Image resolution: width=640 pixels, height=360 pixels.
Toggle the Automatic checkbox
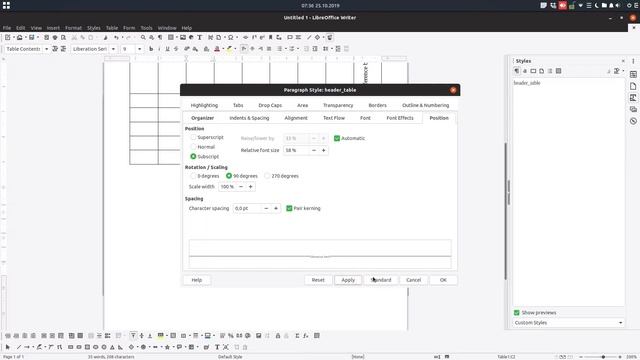pyautogui.click(x=337, y=138)
